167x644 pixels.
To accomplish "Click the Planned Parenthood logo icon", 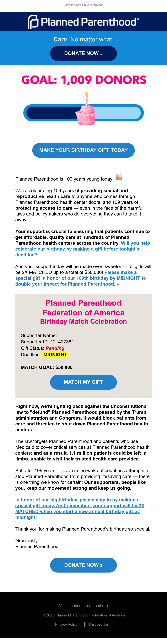I will click(x=33, y=22).
